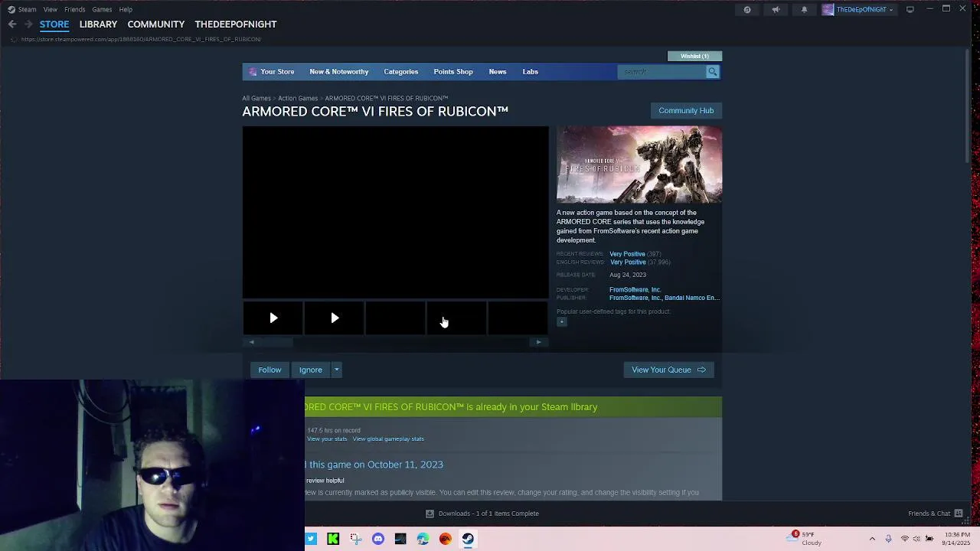The height and width of the screenshot is (551, 980).
Task: Switch to the LIBRARY section
Action: (x=98, y=24)
